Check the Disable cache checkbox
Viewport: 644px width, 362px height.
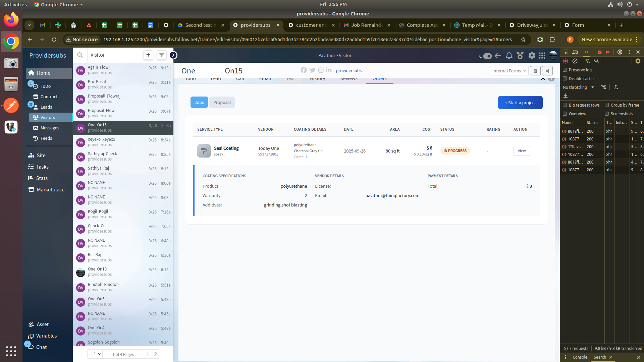pyautogui.click(x=565, y=78)
